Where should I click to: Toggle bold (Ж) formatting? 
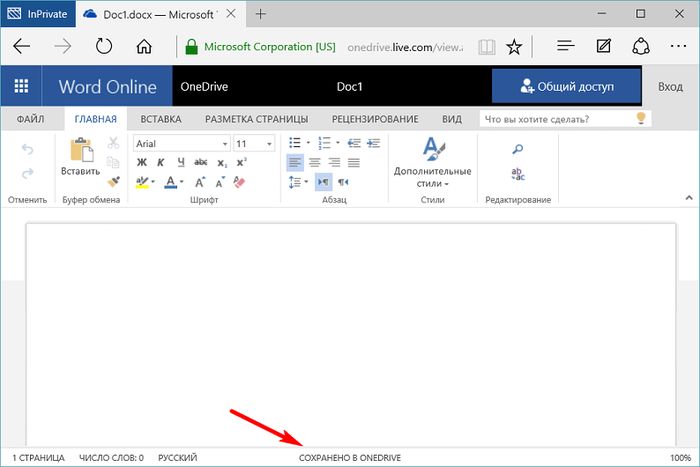point(142,163)
